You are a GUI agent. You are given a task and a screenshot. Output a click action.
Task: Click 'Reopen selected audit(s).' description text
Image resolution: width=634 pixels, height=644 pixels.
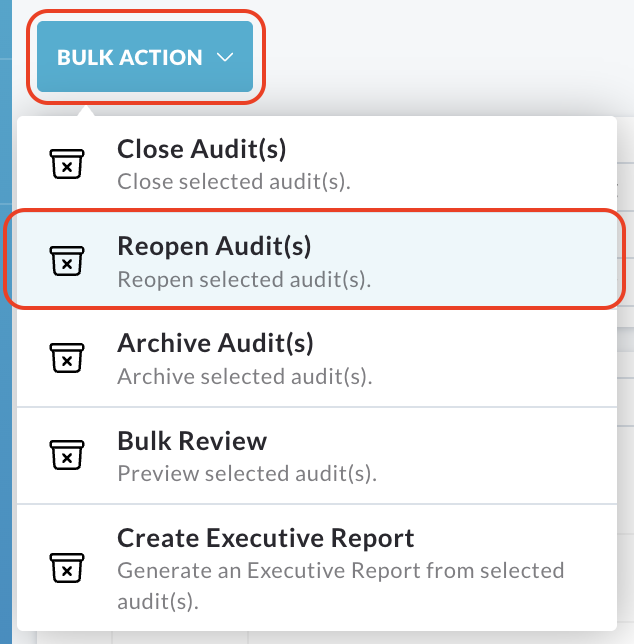pyautogui.click(x=244, y=279)
